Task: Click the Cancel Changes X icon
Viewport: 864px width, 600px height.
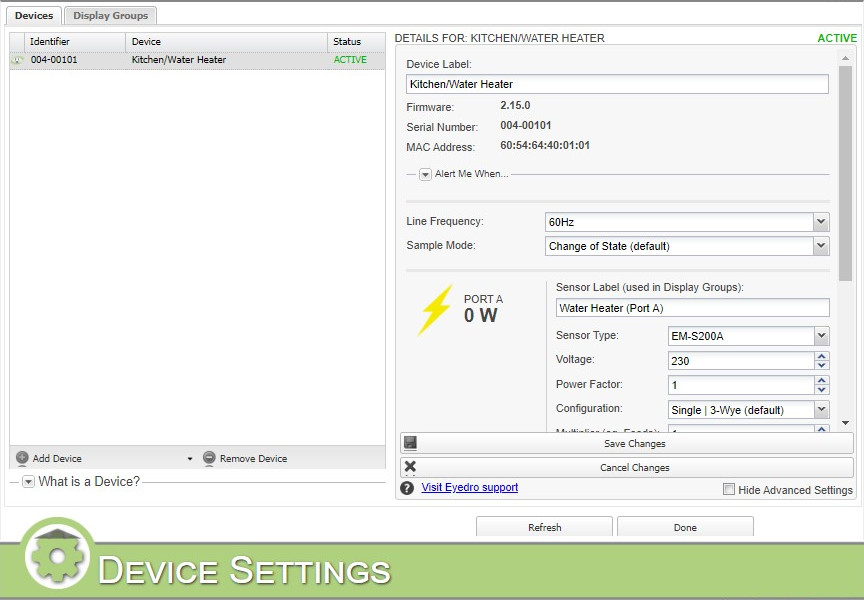Action: tap(410, 467)
